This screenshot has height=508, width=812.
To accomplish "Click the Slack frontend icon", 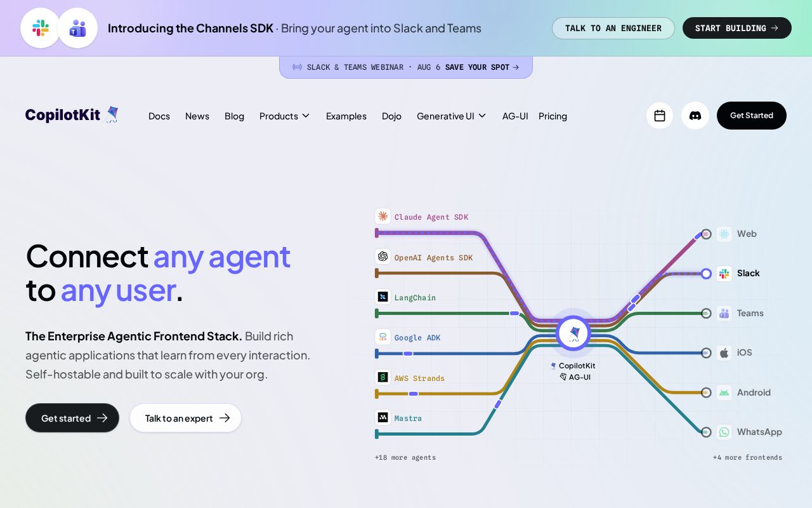I will click(724, 273).
